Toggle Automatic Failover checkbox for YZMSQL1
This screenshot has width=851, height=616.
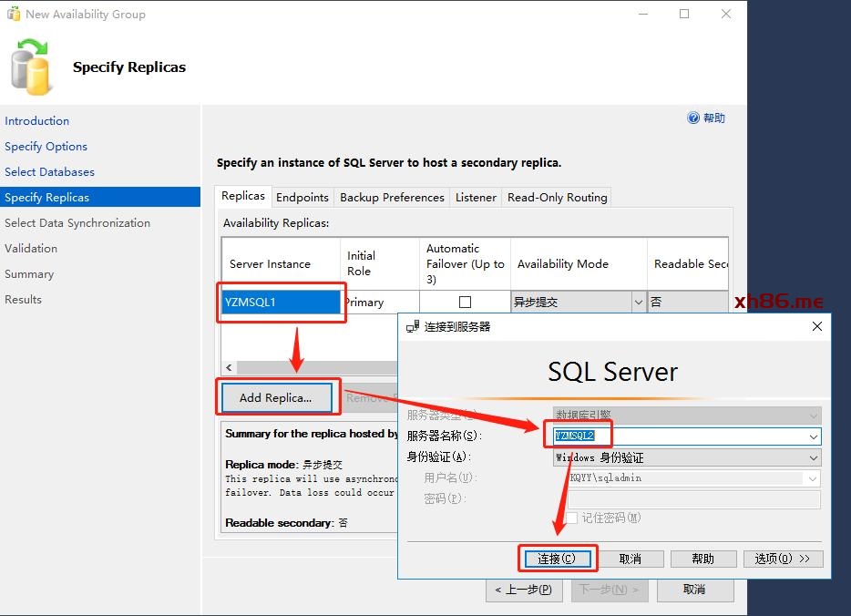[466, 303]
